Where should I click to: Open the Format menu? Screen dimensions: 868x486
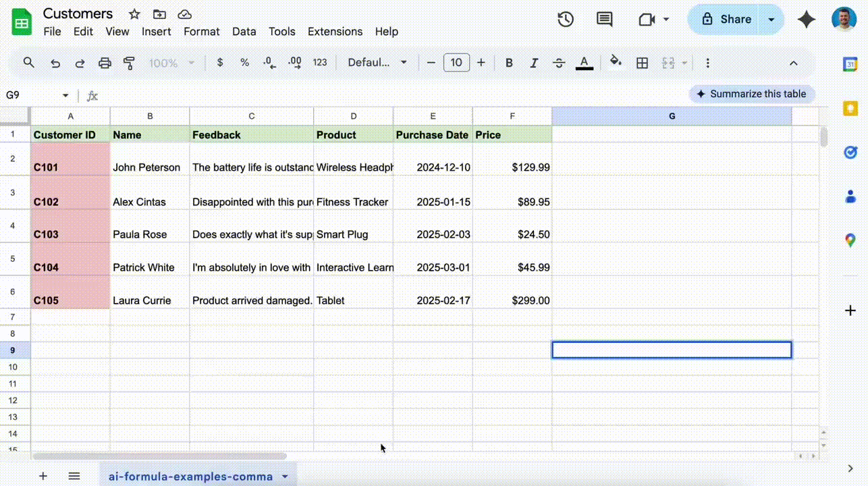coord(202,32)
